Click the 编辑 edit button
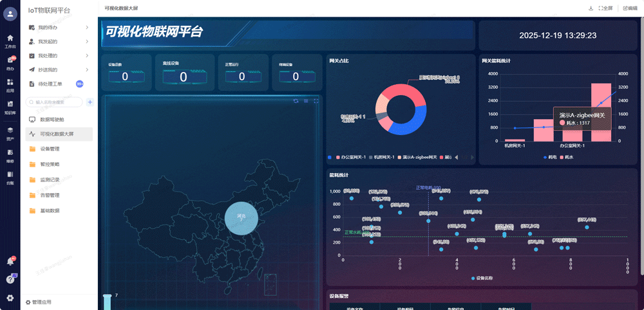The image size is (644, 310). click(x=630, y=8)
